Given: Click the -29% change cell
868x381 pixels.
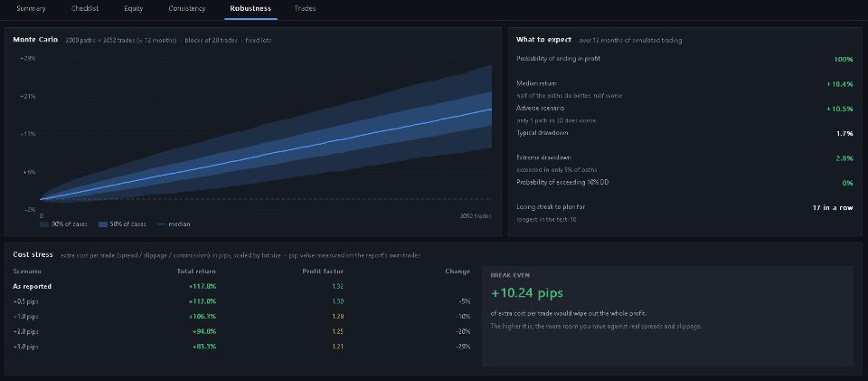Looking at the screenshot, I should pos(462,346).
